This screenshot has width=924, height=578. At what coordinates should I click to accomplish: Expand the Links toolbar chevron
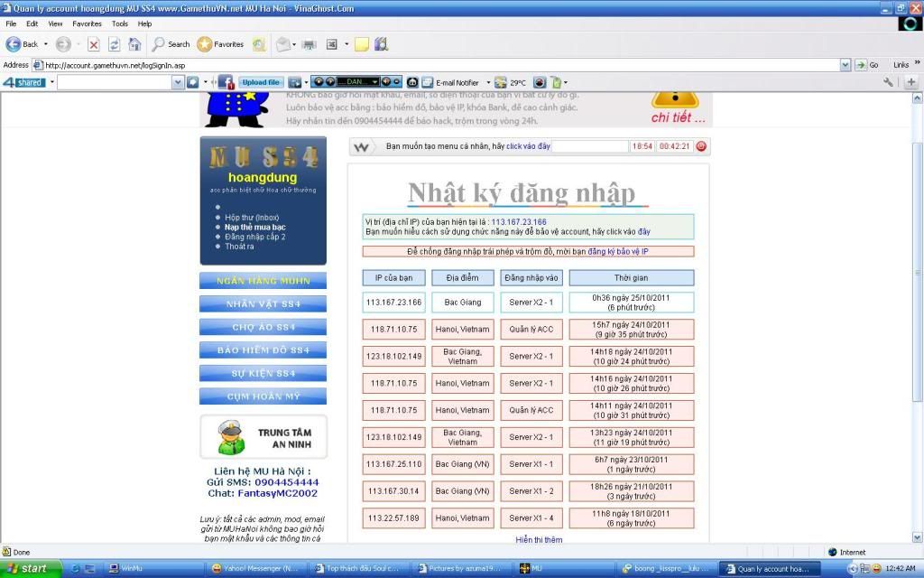click(x=917, y=62)
